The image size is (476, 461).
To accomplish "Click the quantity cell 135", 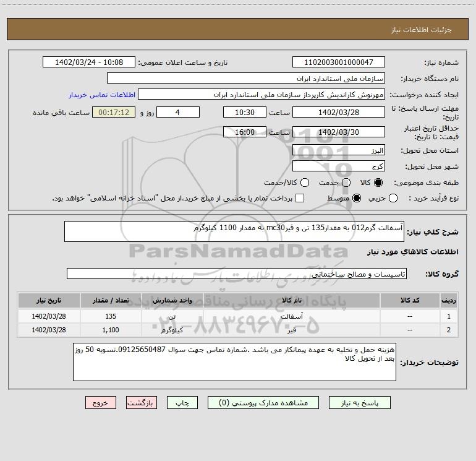I will click(x=111, y=316).
